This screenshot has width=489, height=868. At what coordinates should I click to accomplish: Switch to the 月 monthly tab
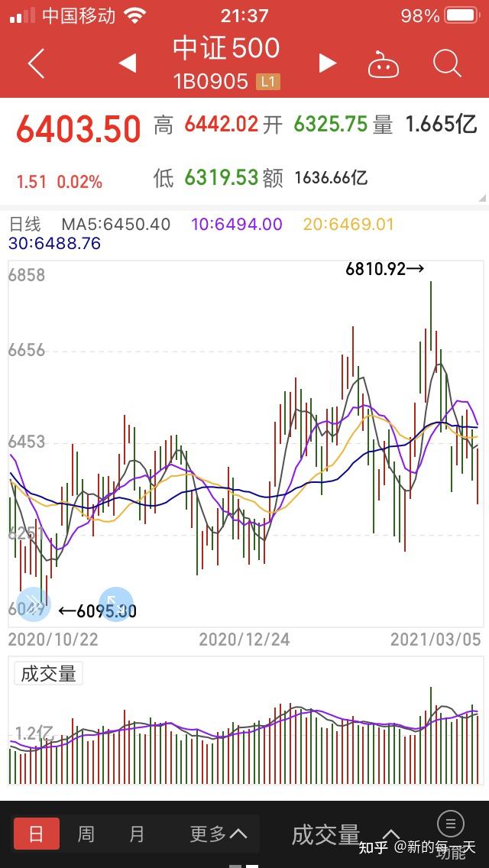point(137,834)
